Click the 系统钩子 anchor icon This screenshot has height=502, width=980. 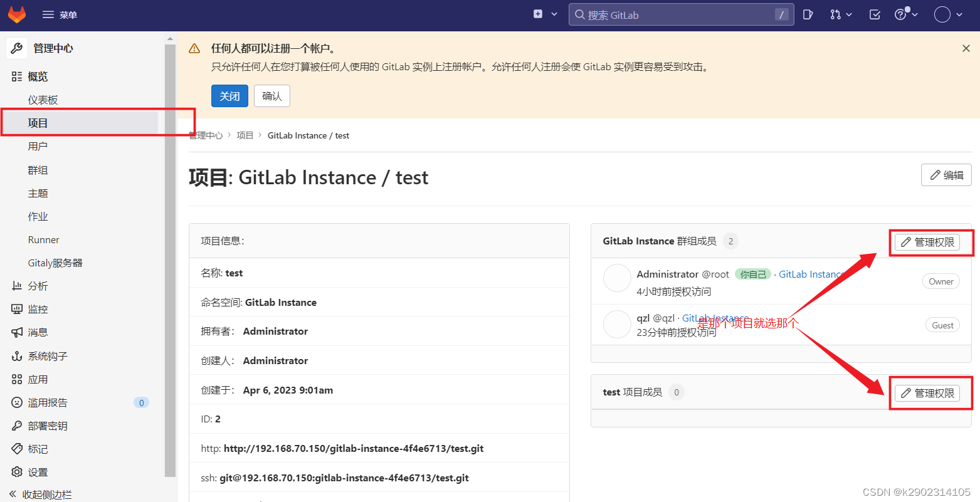click(17, 356)
